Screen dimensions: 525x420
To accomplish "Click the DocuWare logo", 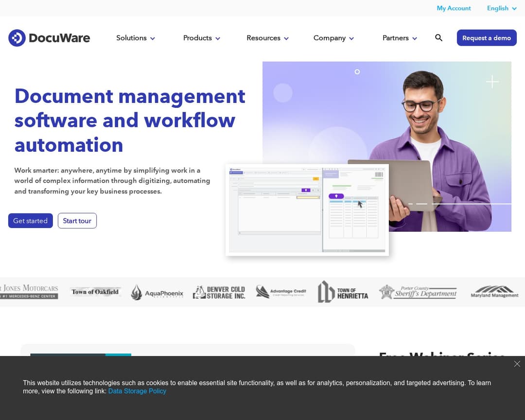I will coord(49,38).
